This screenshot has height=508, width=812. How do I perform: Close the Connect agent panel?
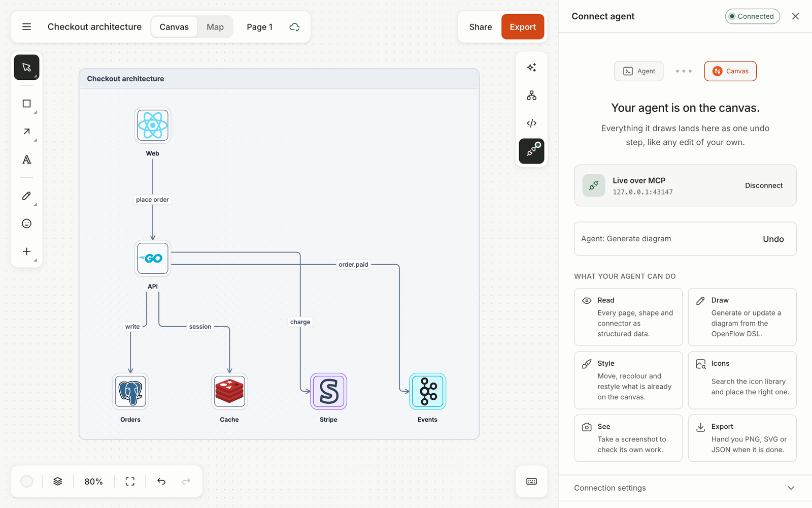[795, 16]
